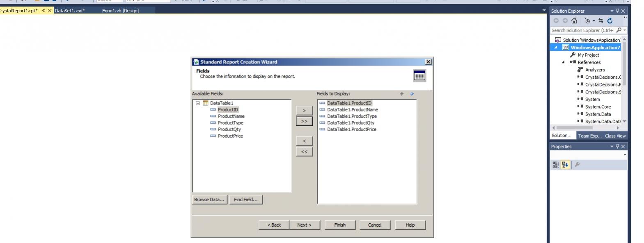Select ProductQty in Available Fields

229,129
